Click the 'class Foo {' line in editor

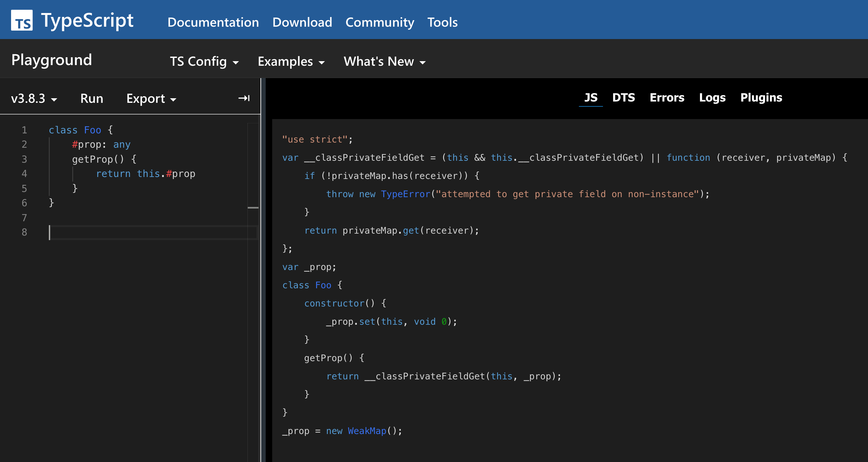[81, 130]
